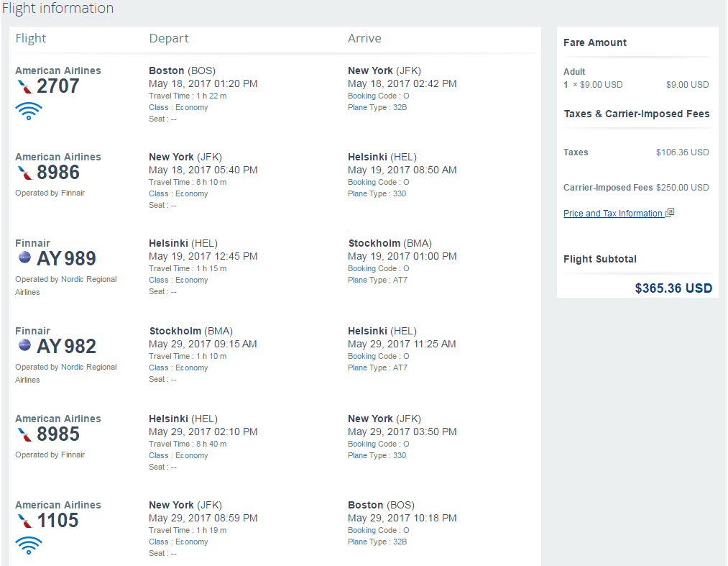The image size is (728, 566).
Task: Click 'Helsinki (HEL)' arrival of flight 8986
Action: [x=382, y=157]
